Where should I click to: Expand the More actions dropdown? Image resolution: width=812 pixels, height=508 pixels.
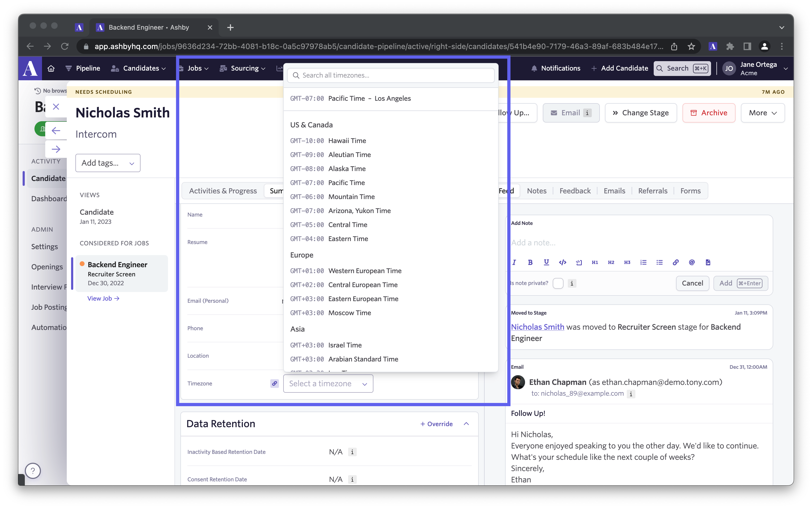[762, 113]
